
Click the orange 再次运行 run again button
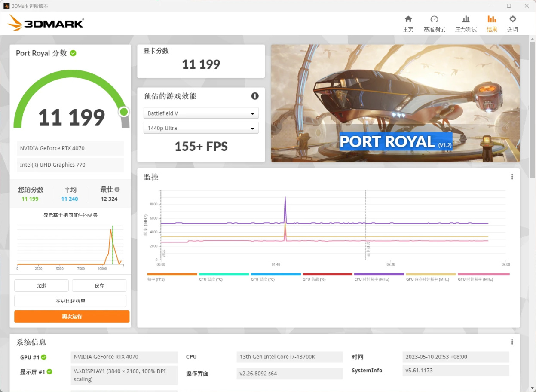[72, 316]
